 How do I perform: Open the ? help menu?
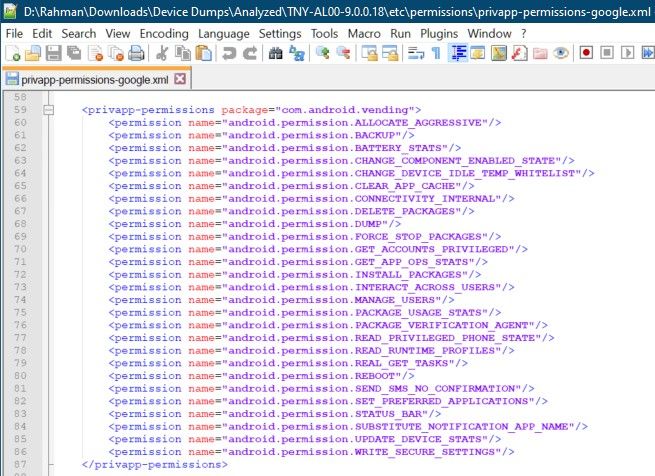(523, 33)
